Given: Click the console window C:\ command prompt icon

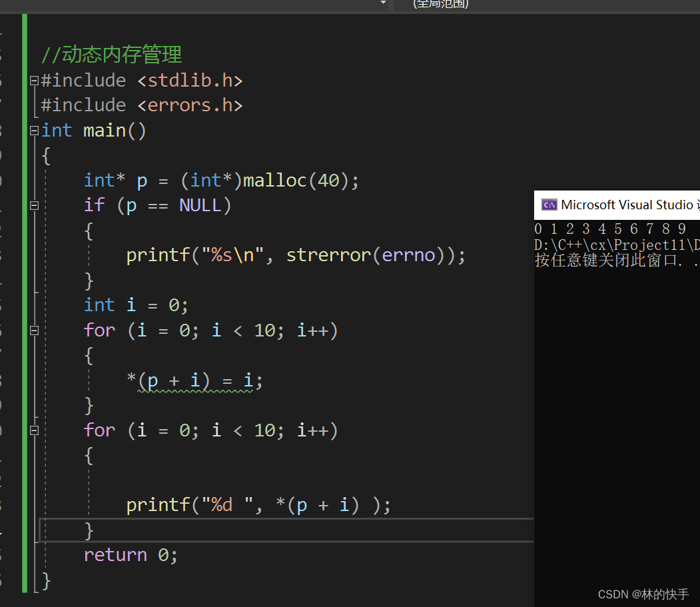Looking at the screenshot, I should [x=549, y=205].
